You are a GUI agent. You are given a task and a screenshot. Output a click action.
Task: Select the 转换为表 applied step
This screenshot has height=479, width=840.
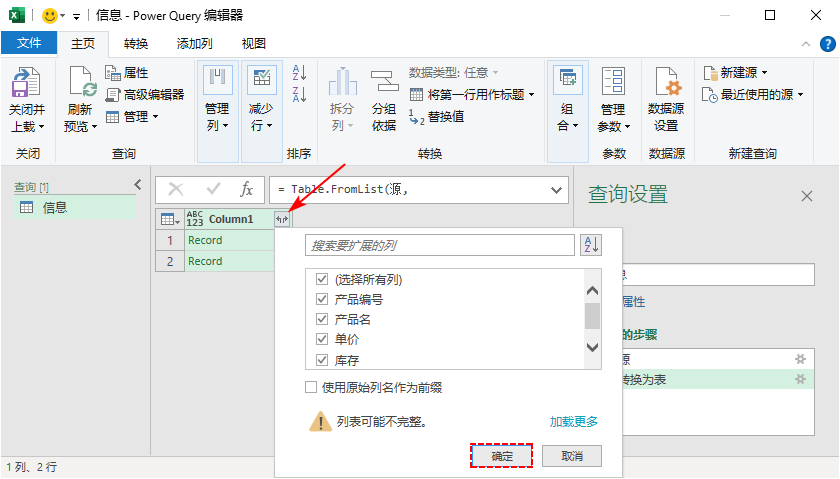pyautogui.click(x=717, y=379)
